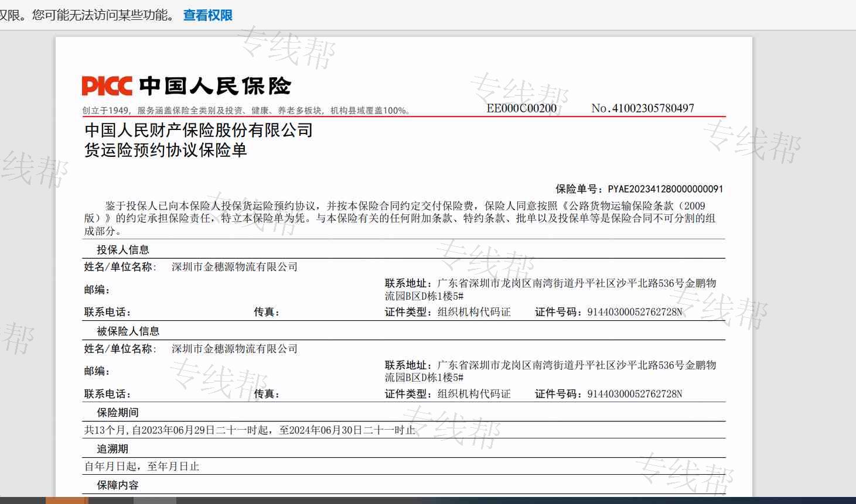856x504 pixels.
Task: Click the 联系地址 address under 被保险人信息
Action: click(551, 371)
